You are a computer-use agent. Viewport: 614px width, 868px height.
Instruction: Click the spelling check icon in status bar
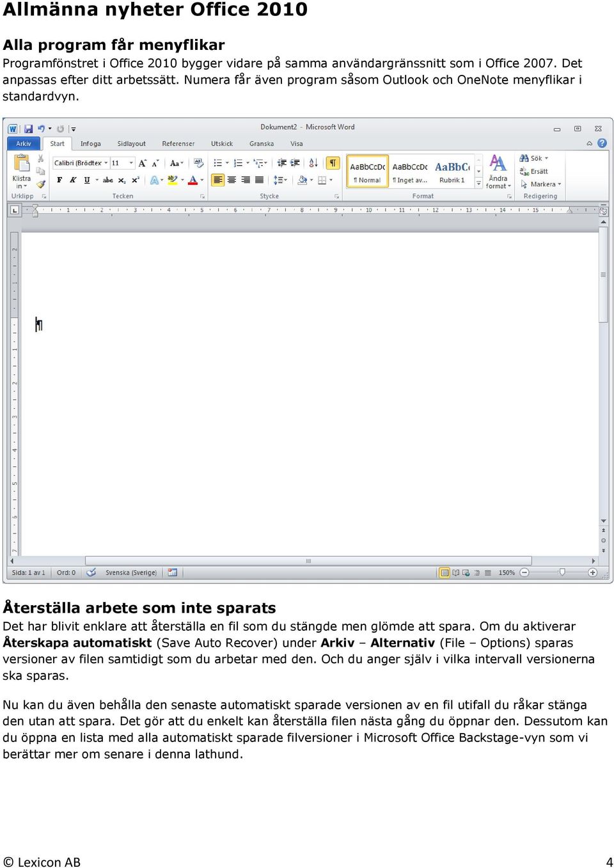[x=91, y=572]
